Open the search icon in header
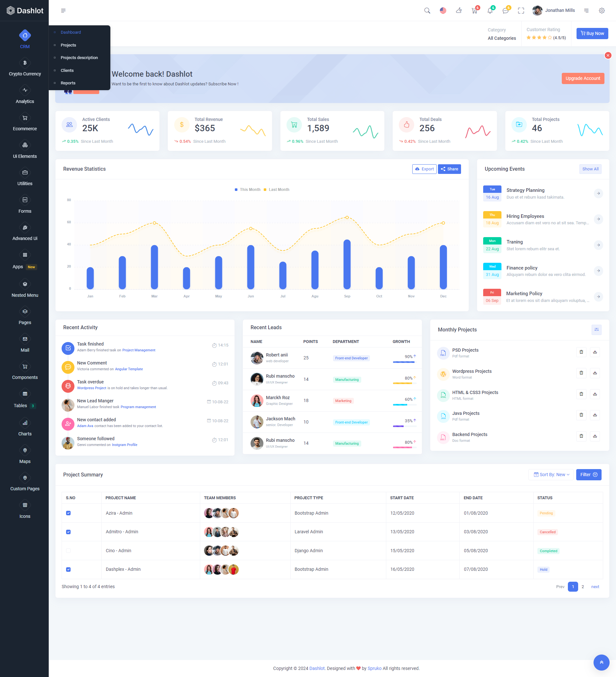The width and height of the screenshot is (616, 677). tap(427, 10)
